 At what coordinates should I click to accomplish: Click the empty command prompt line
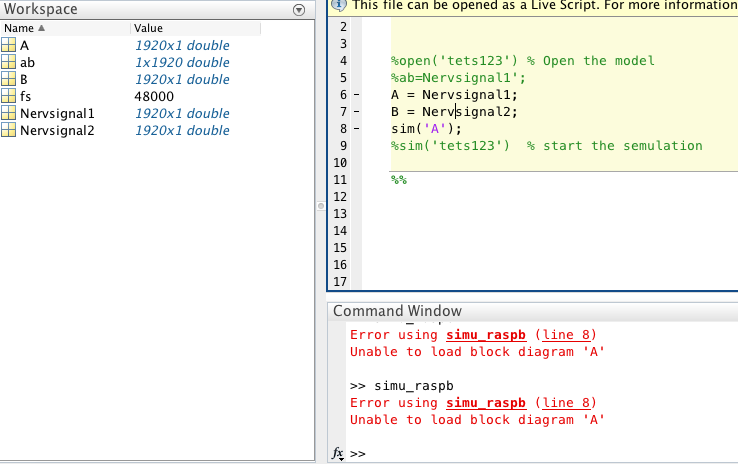[x=540, y=454]
